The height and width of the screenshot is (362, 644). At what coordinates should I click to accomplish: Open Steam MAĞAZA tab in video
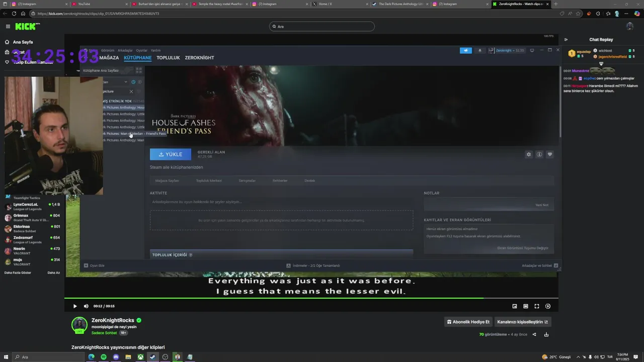pos(109,58)
